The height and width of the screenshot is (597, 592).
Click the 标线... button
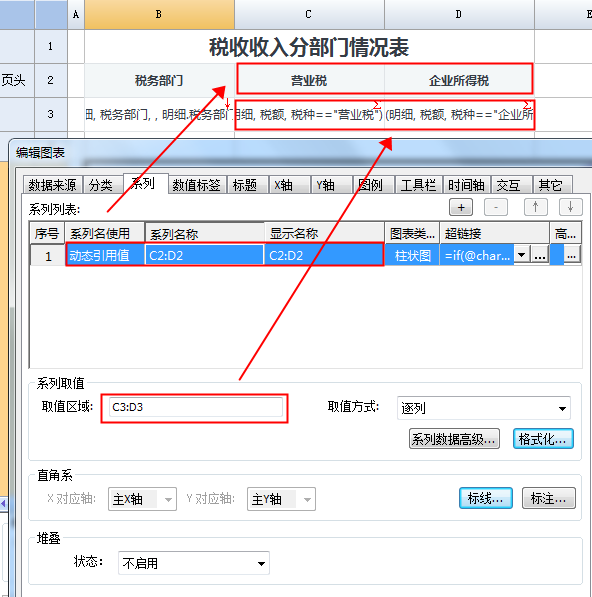tap(485, 498)
